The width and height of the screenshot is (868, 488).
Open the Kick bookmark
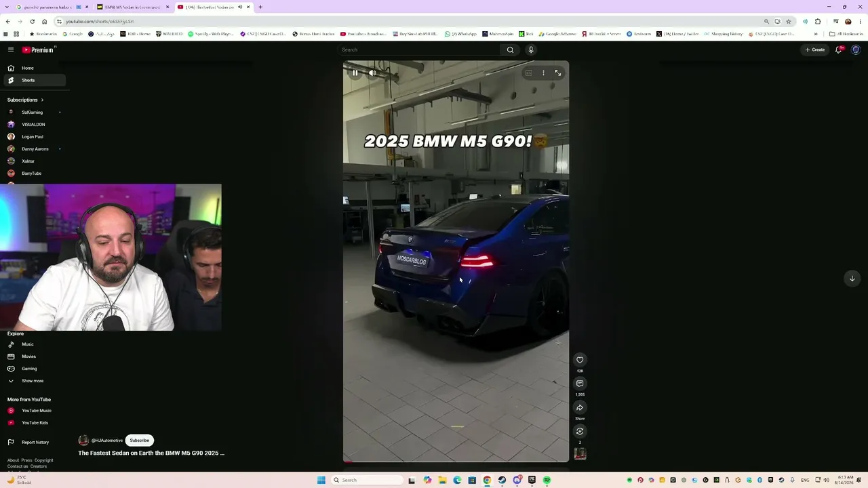pyautogui.click(x=526, y=34)
